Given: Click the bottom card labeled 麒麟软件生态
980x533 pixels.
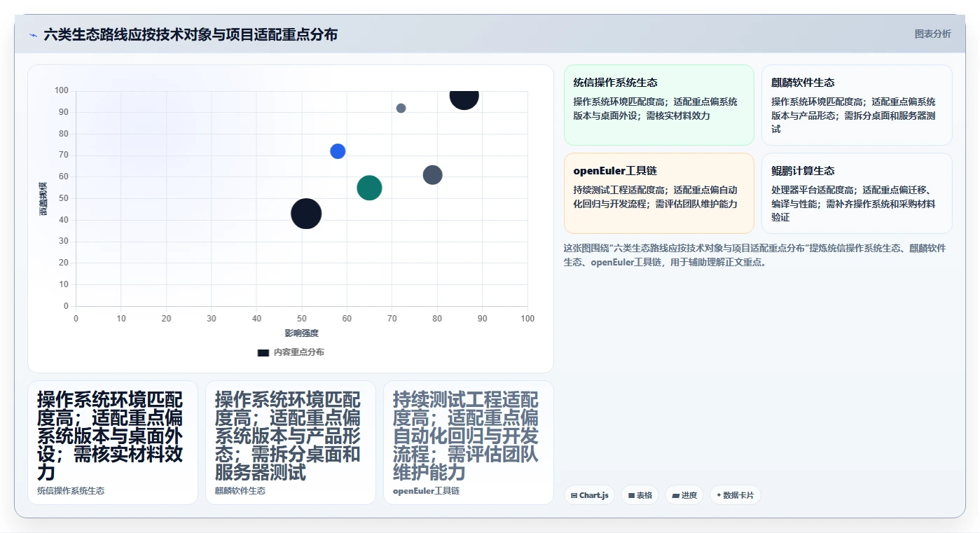Looking at the screenshot, I should click(x=291, y=443).
